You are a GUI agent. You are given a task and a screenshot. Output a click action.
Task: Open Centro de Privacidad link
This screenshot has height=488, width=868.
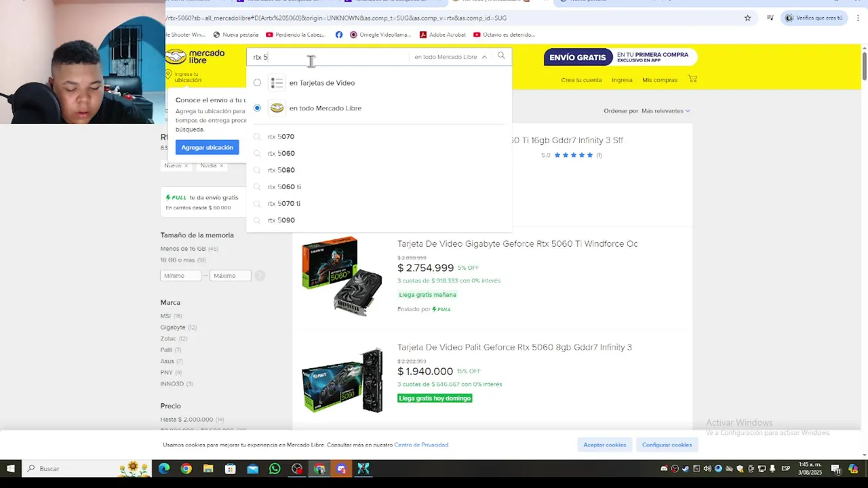pos(421,445)
